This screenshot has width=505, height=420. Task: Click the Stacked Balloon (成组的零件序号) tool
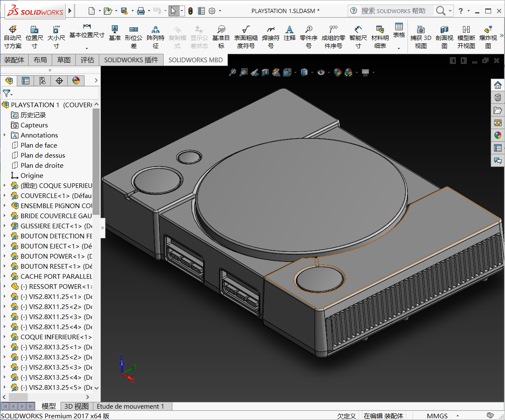(x=333, y=37)
